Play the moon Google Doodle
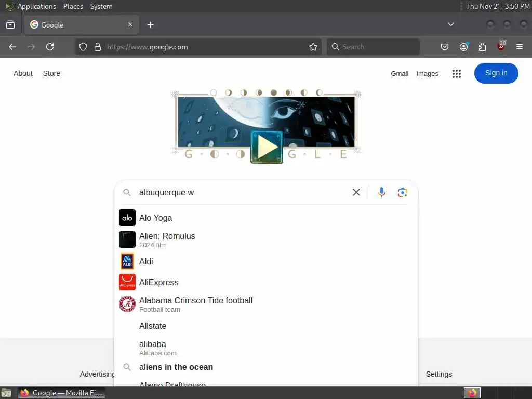 (267, 147)
